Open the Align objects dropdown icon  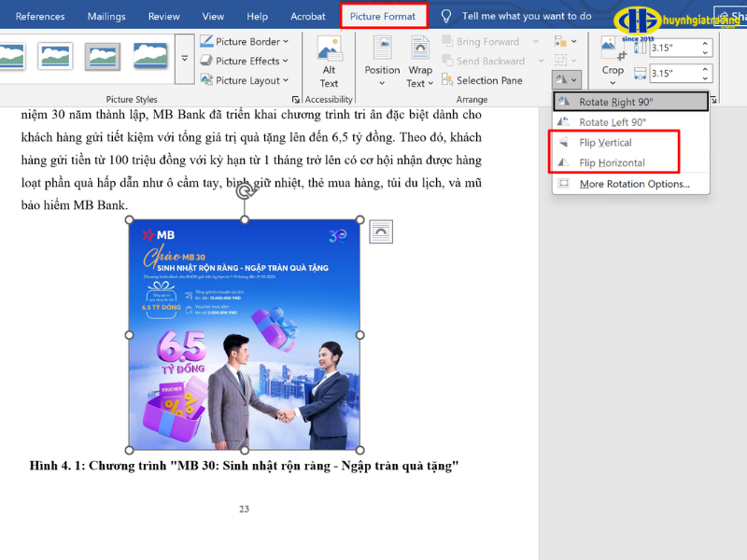tap(566, 41)
